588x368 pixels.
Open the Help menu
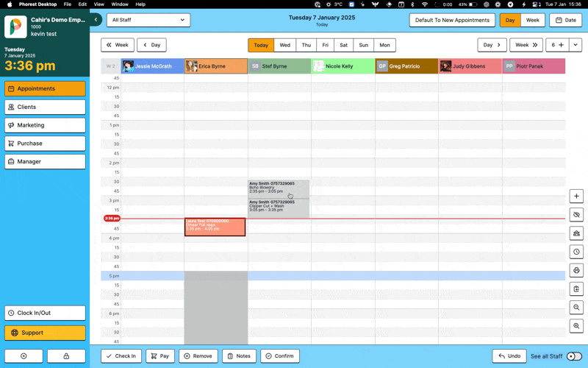(140, 4)
